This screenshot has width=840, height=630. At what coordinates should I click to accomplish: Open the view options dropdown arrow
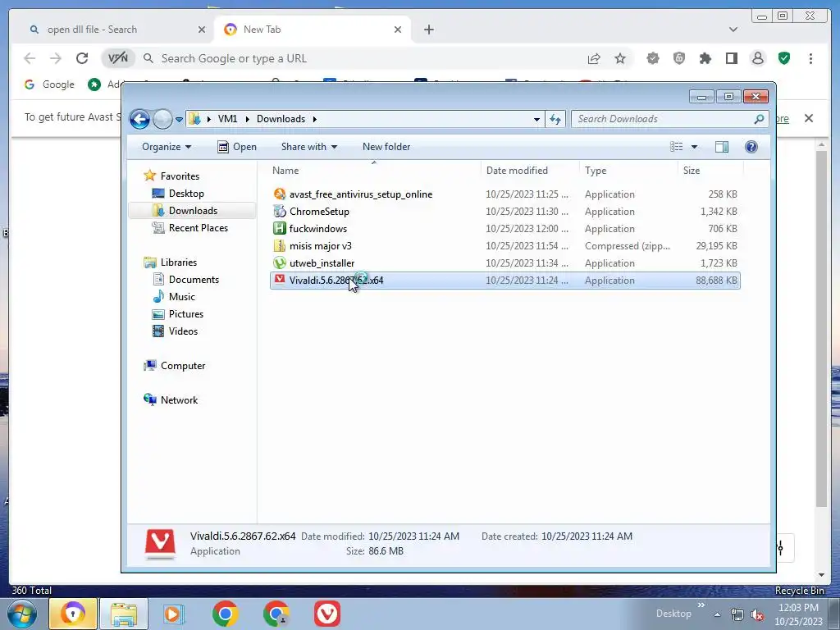point(694,147)
